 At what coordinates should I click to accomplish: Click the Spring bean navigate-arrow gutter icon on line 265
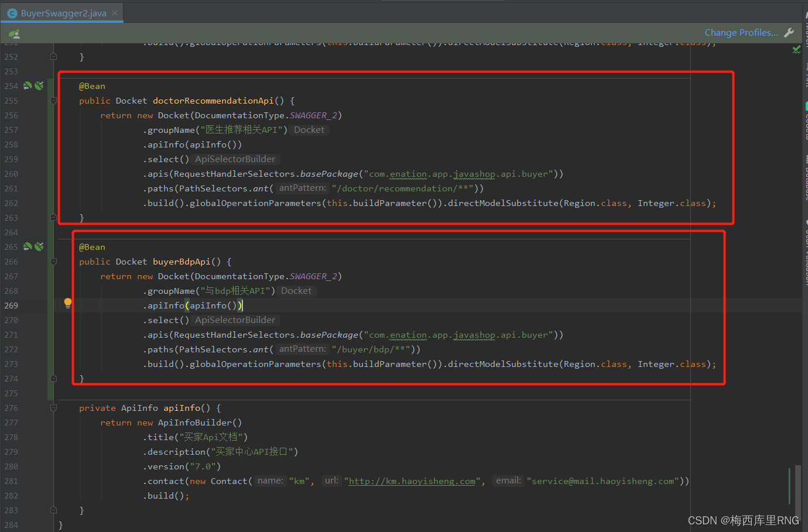click(x=28, y=247)
